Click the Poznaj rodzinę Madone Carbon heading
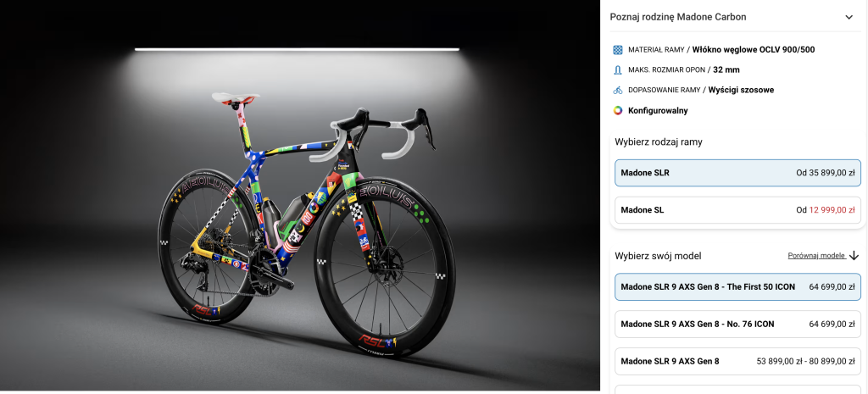This screenshot has width=868, height=394. click(x=677, y=17)
